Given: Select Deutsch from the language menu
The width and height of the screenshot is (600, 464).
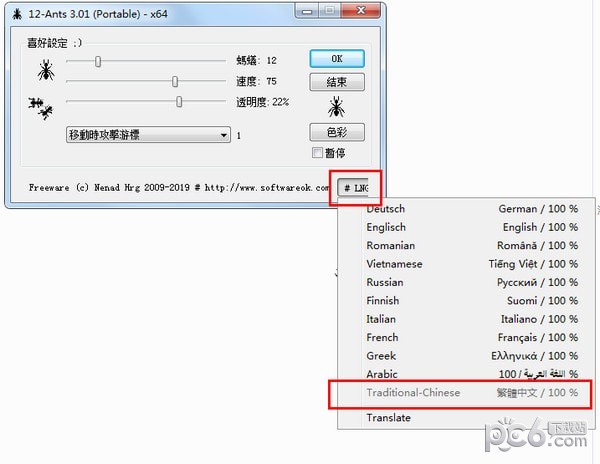Looking at the screenshot, I should (x=386, y=209).
